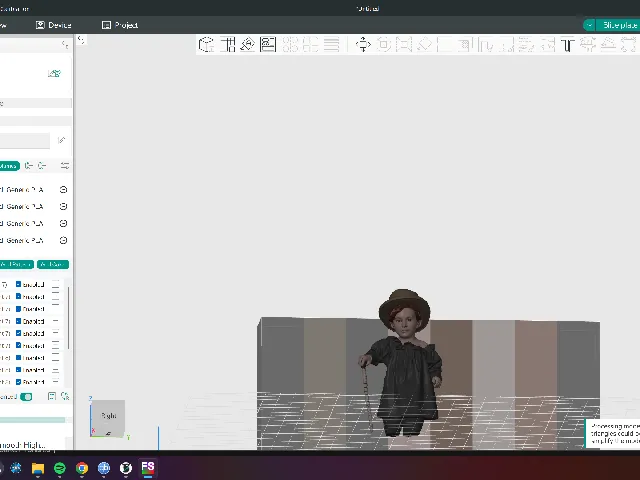The image size is (640, 480).
Task: Collapse the left sidebar panel arrow
Action: (x=65, y=44)
